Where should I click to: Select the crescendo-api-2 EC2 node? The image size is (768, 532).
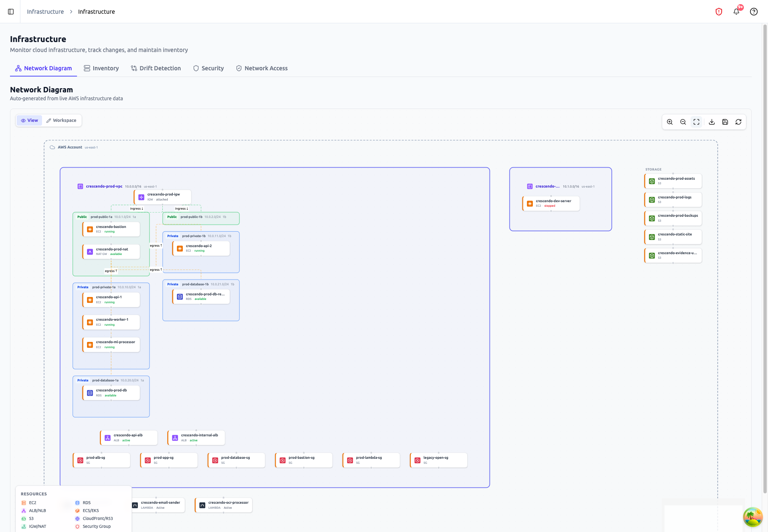click(x=201, y=248)
